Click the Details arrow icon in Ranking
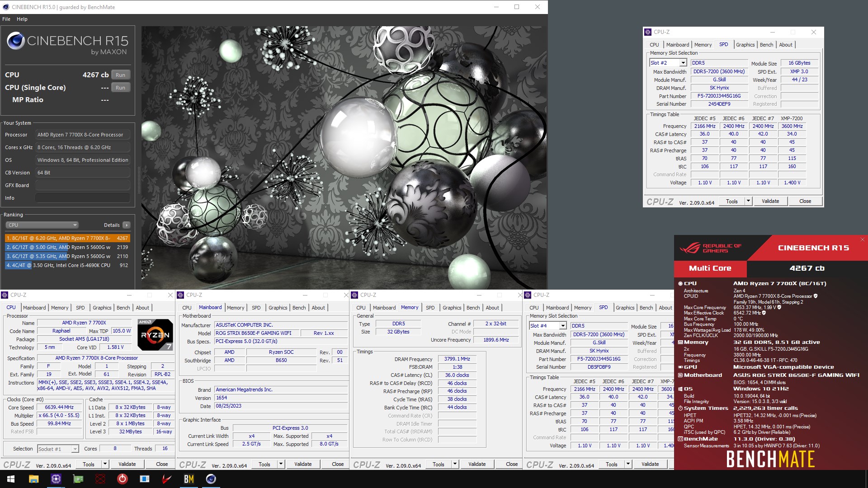 point(127,225)
